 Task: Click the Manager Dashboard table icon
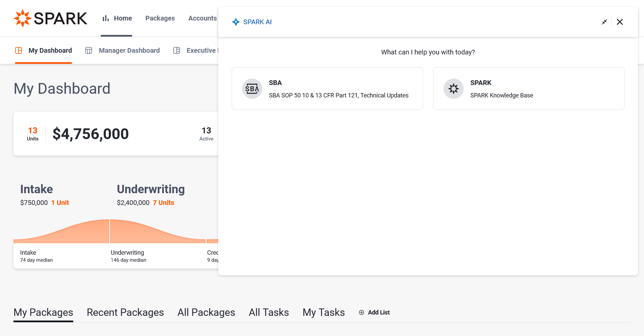click(89, 50)
